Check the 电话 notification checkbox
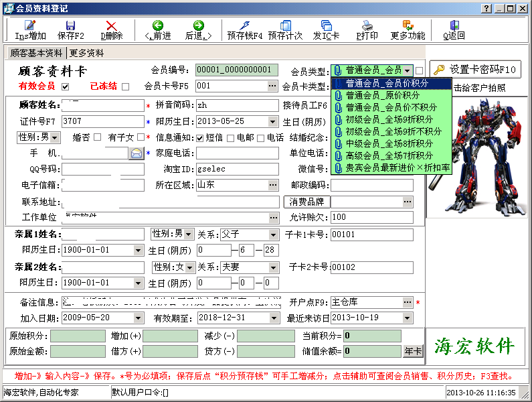 pyautogui.click(x=260, y=138)
